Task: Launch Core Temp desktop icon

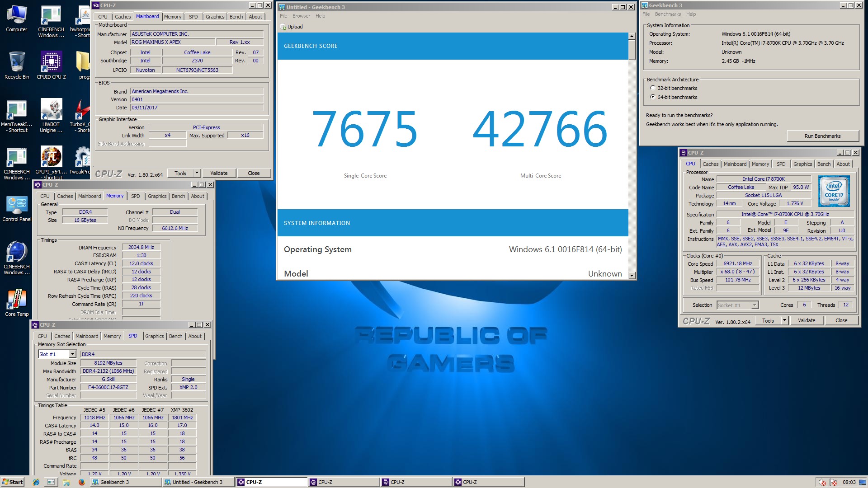Action: 17,303
